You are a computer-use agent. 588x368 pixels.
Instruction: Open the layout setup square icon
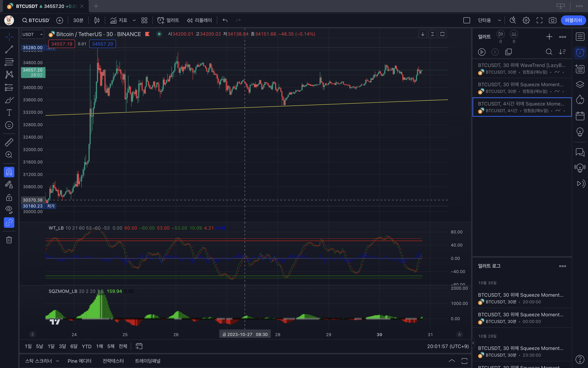(467, 20)
